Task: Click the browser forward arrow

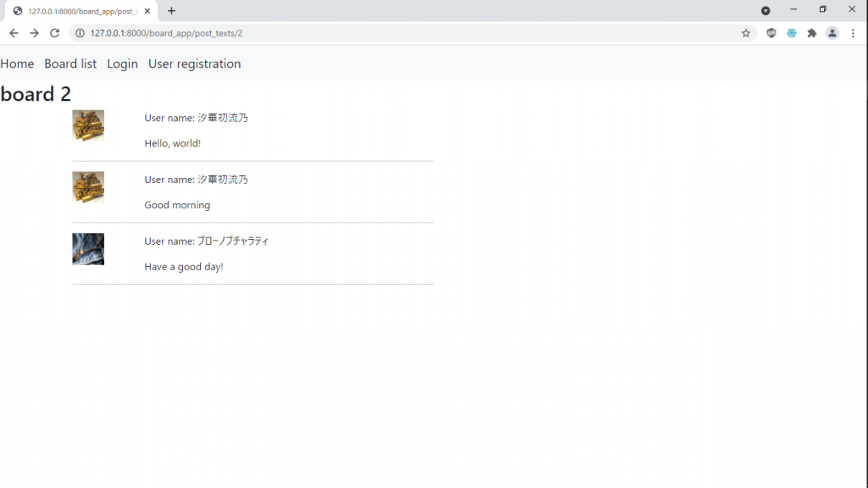Action: (x=34, y=33)
